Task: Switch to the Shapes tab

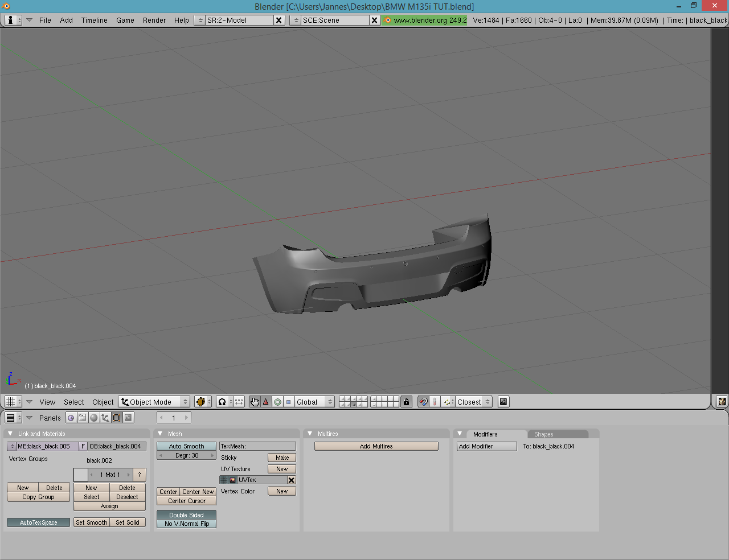Action: (x=543, y=434)
